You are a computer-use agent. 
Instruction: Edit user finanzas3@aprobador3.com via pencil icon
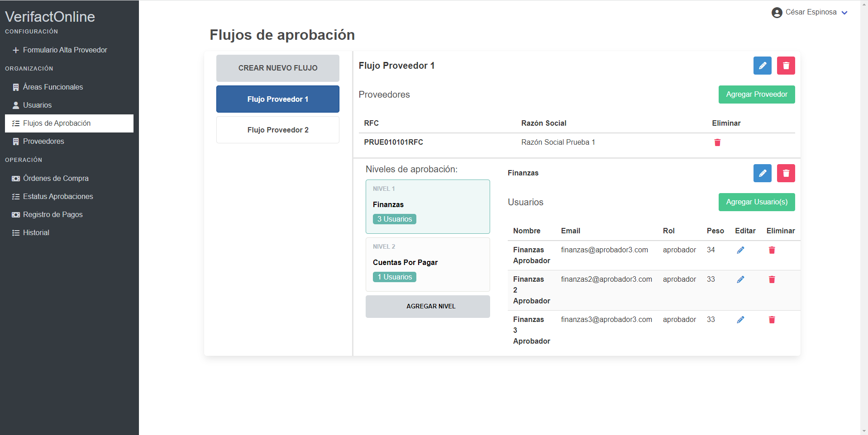click(x=740, y=320)
